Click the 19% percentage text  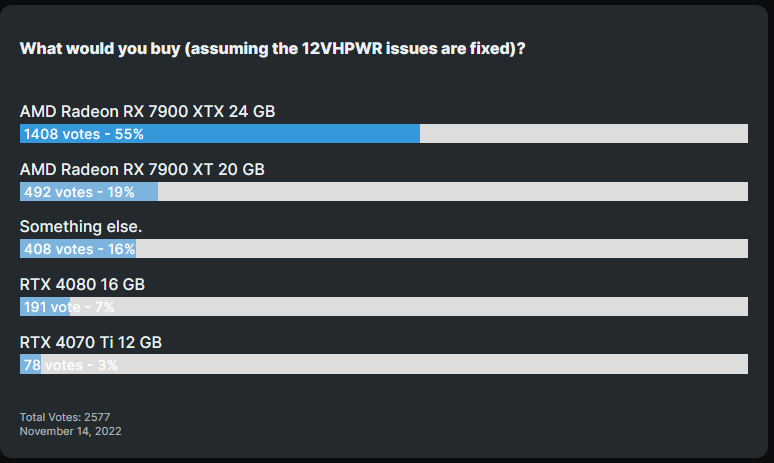pyautogui.click(x=121, y=192)
